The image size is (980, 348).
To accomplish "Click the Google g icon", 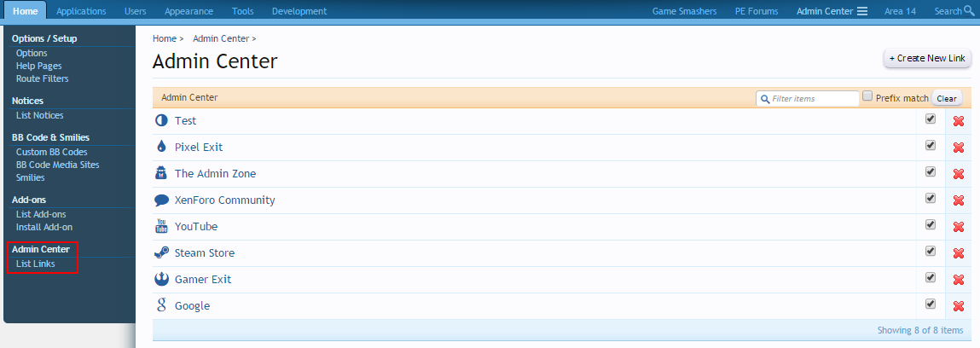I will click(161, 305).
